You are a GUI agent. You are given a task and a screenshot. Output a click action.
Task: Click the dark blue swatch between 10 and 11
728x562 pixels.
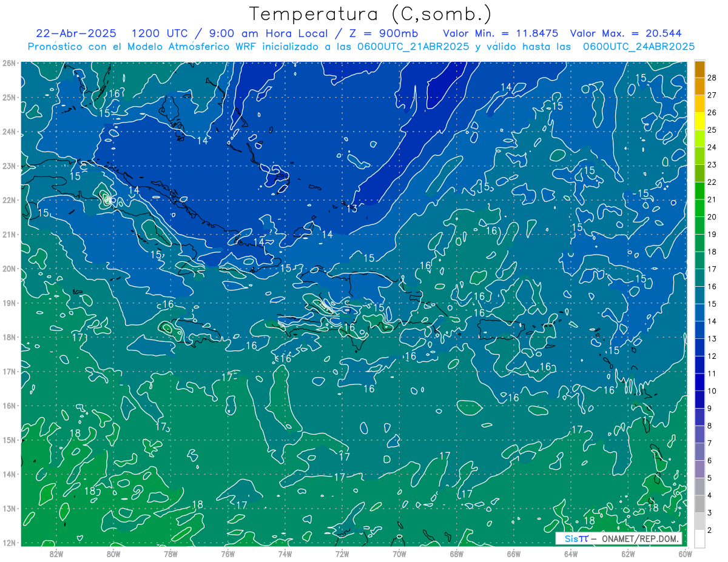(699, 382)
